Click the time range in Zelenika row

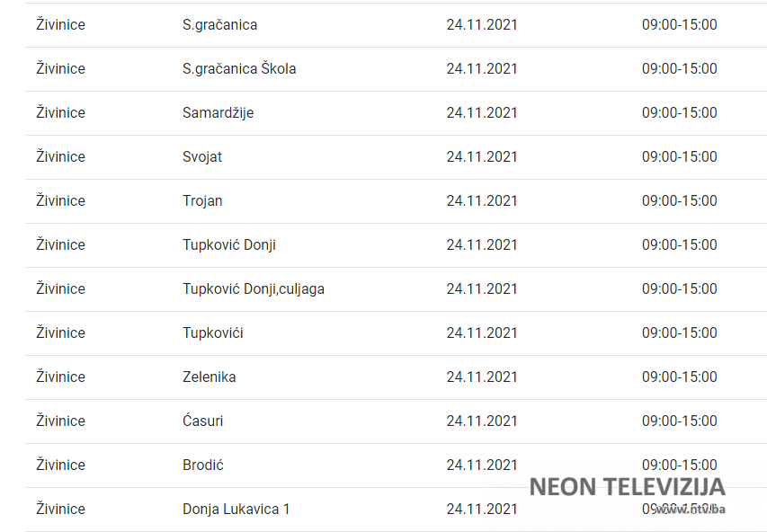679,377
